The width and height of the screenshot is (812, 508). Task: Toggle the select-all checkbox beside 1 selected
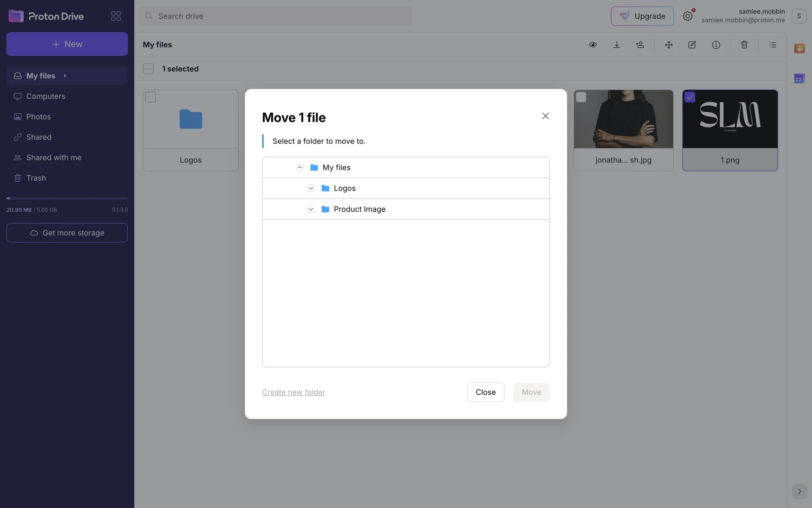148,69
